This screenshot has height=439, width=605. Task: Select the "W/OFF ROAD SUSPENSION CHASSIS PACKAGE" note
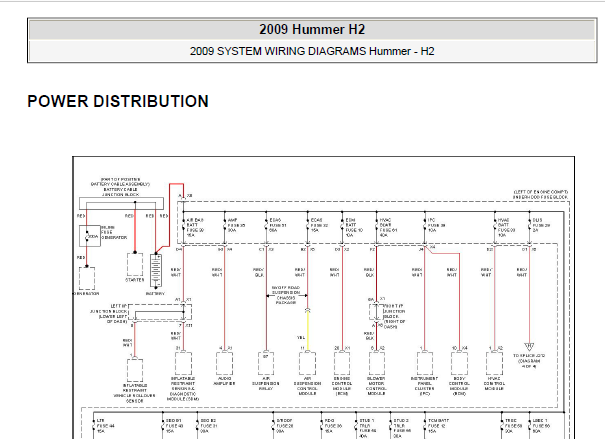pyautogui.click(x=286, y=295)
